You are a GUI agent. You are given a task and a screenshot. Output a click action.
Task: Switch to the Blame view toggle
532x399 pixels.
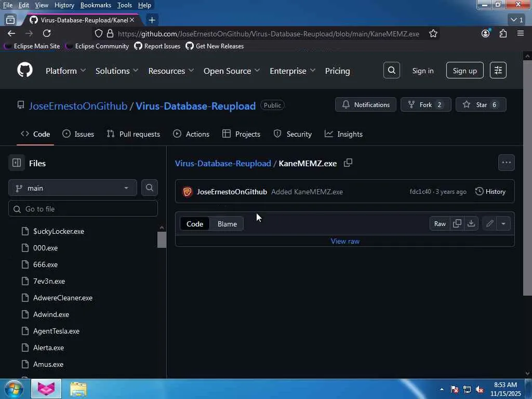point(227,224)
